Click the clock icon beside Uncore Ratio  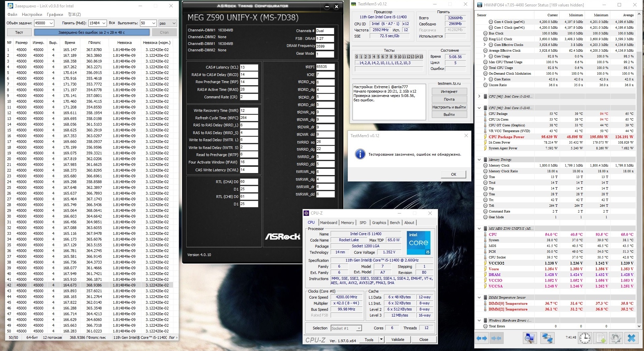(485, 85)
